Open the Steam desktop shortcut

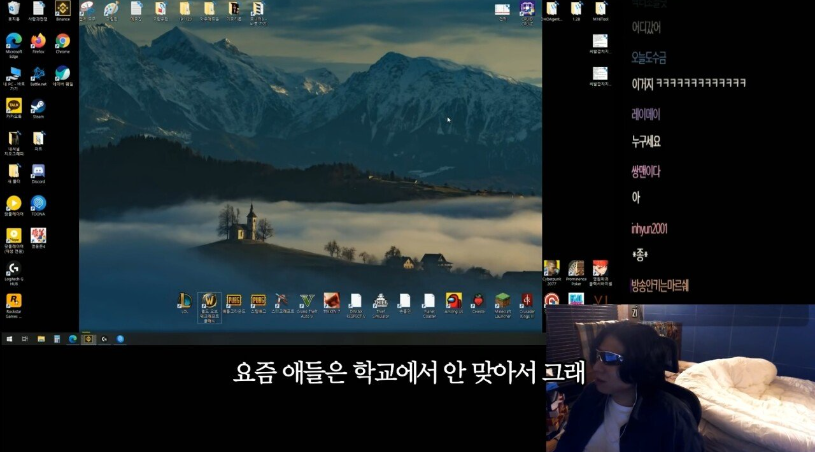38,108
